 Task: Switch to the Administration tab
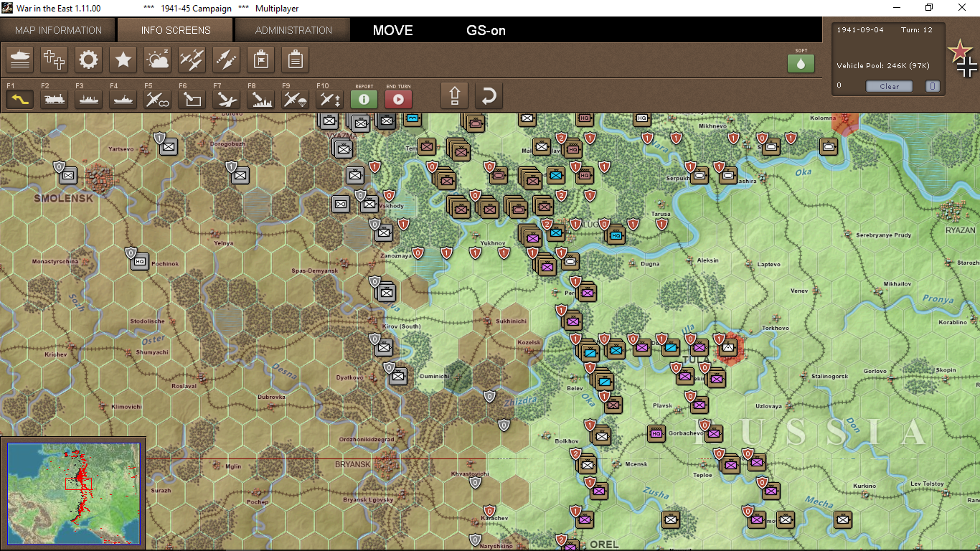pyautogui.click(x=293, y=30)
